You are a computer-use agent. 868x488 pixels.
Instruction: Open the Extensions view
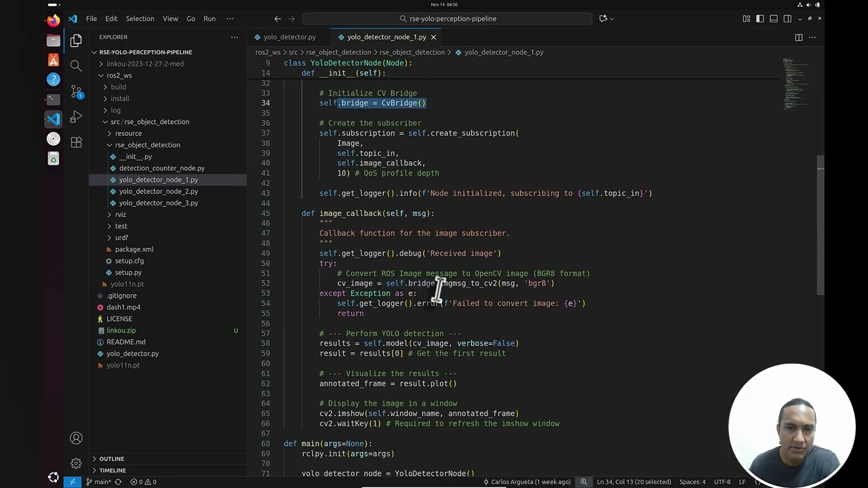(76, 143)
